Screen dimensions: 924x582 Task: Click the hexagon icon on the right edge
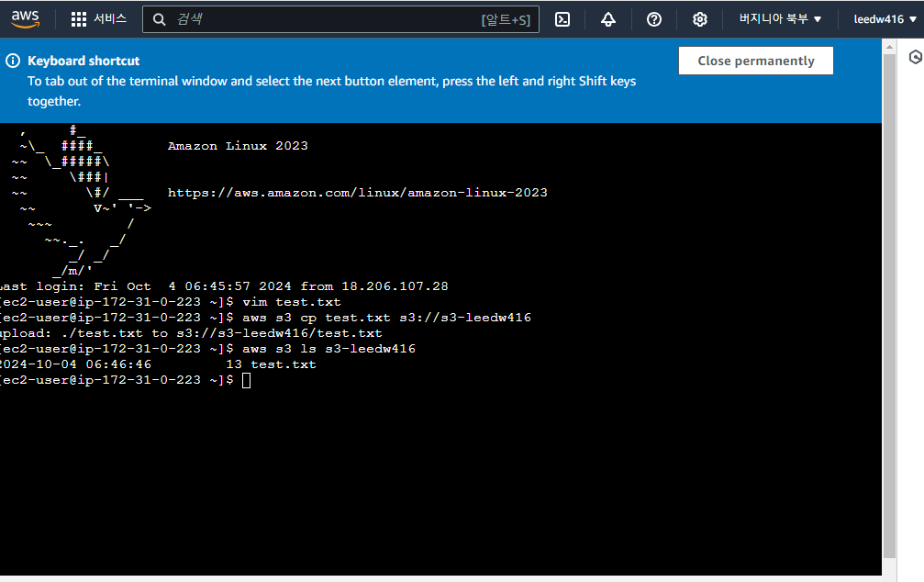[x=916, y=57]
